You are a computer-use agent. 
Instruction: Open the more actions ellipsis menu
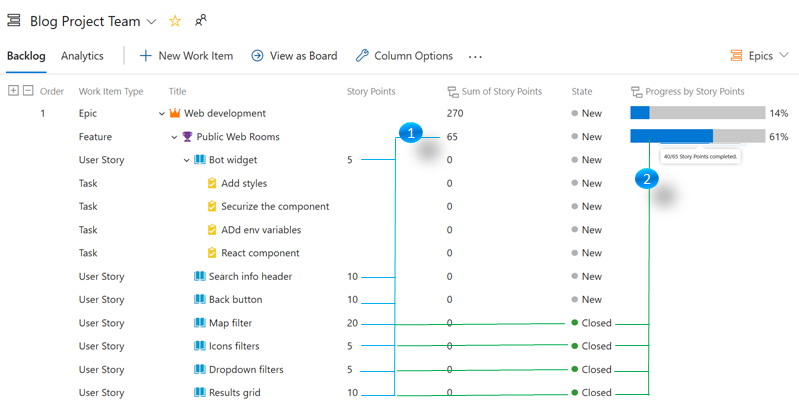(x=475, y=57)
